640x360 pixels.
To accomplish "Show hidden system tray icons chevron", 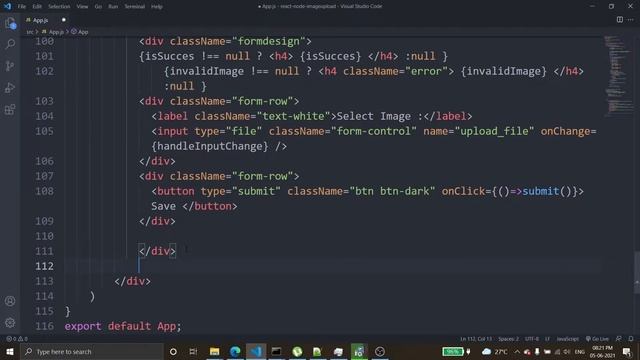I will click(x=517, y=351).
